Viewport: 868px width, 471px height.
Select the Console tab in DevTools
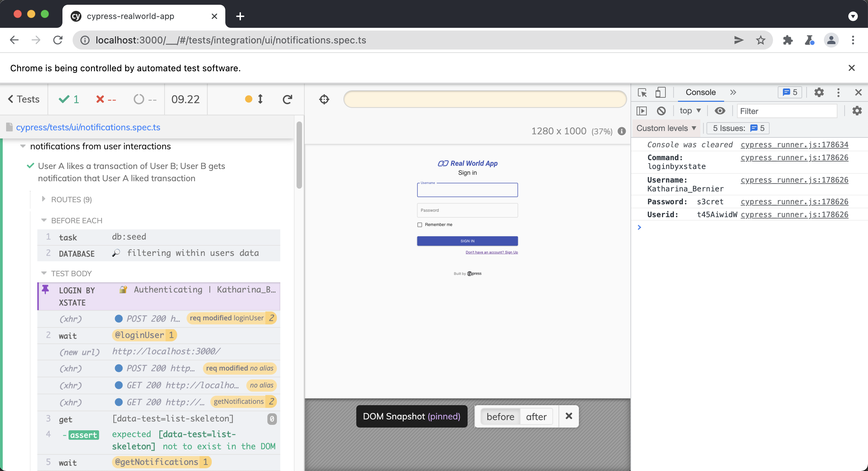(x=700, y=92)
